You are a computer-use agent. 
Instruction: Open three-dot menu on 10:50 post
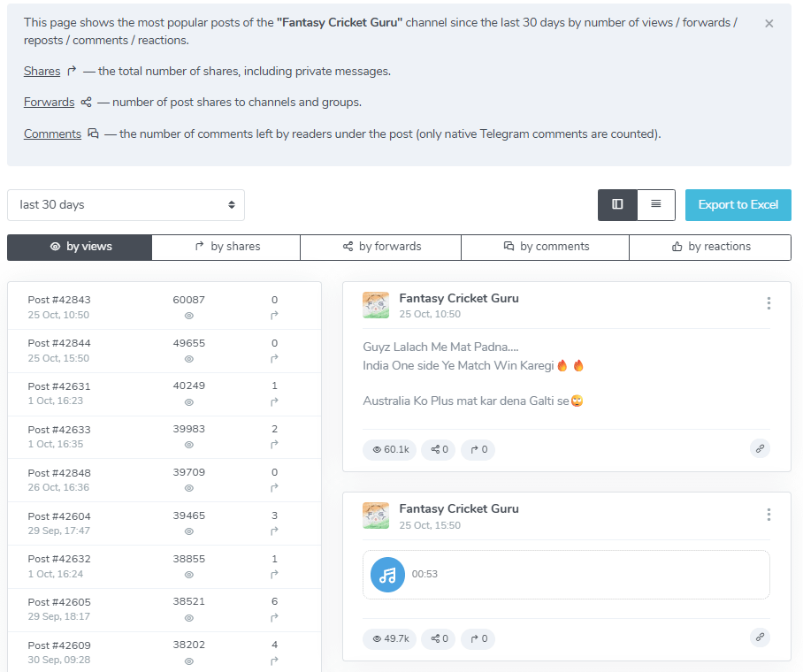tap(769, 303)
